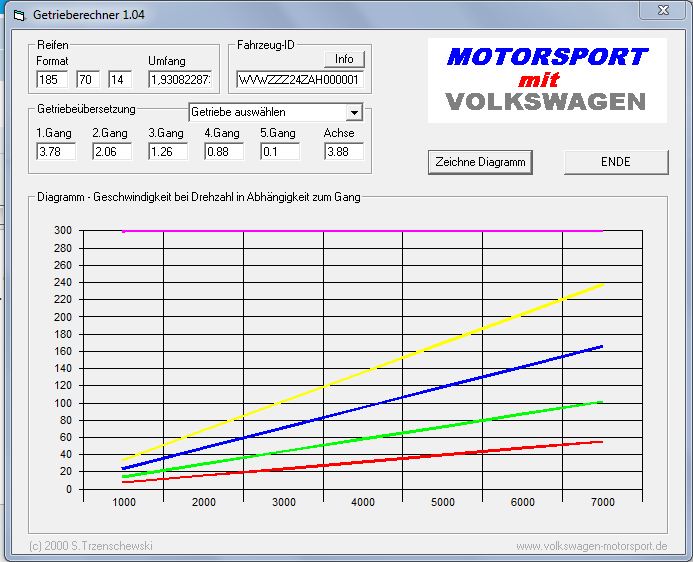This screenshot has width=693, height=562.
Task: Click the Achse ratio input field
Action: (343, 152)
